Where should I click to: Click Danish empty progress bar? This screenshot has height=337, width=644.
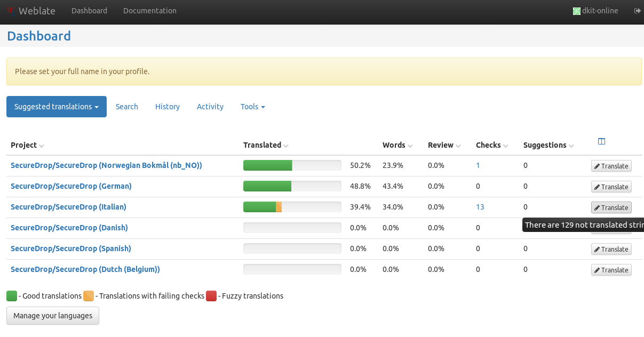[292, 228]
